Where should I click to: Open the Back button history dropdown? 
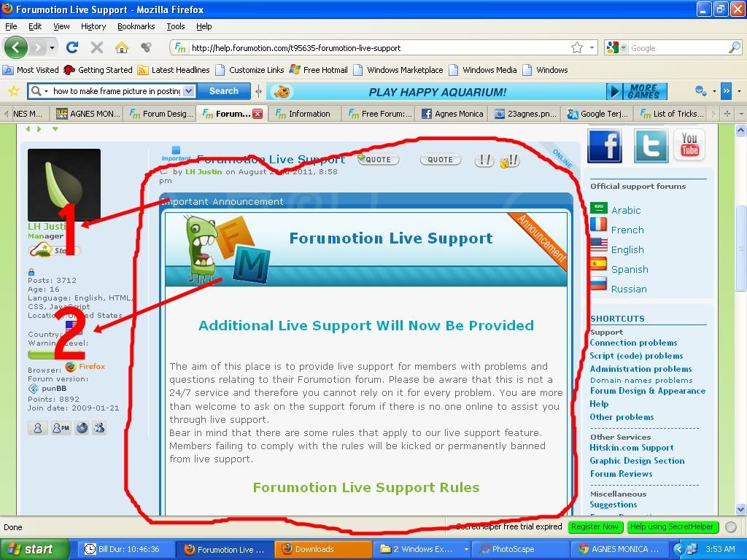(x=52, y=47)
